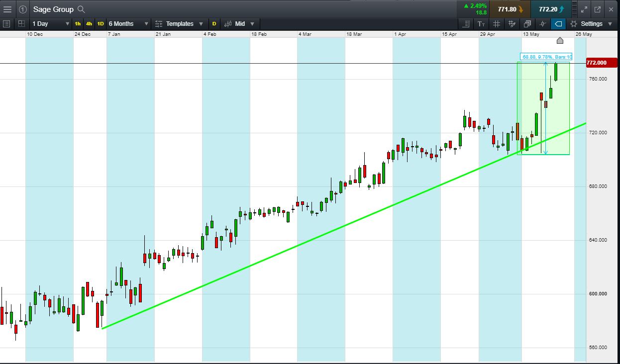The width and height of the screenshot is (620, 364).
Task: Click the 720.000 price axis label
Action: (x=598, y=133)
